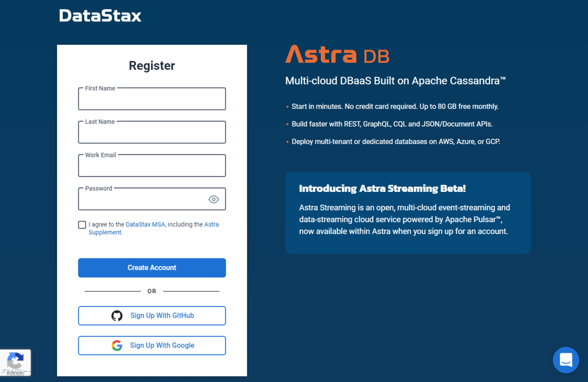This screenshot has height=382, width=588.
Task: Click 'Multi-cloud DBaaS Built on Apache Cassandra' text
Action: click(x=395, y=81)
